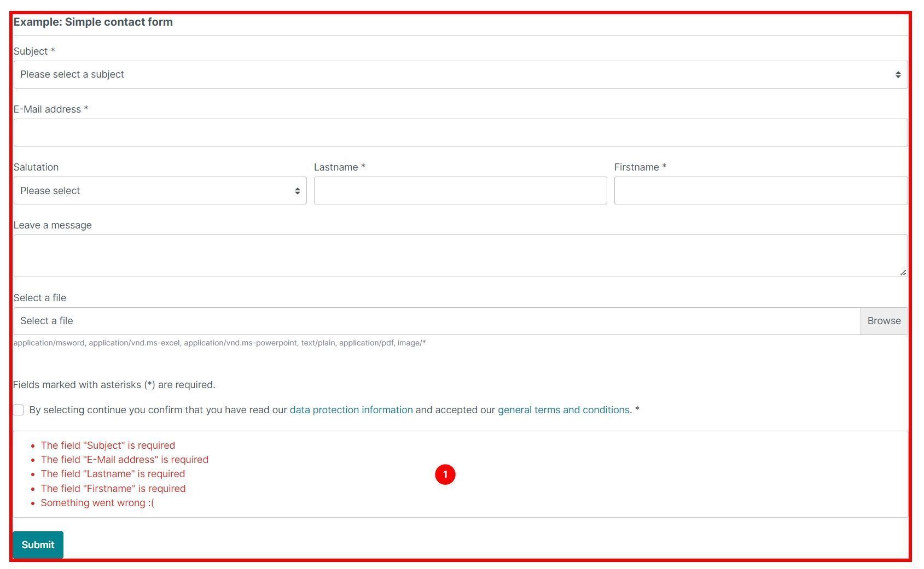Click the Subject dropdown arrow icon

[898, 75]
